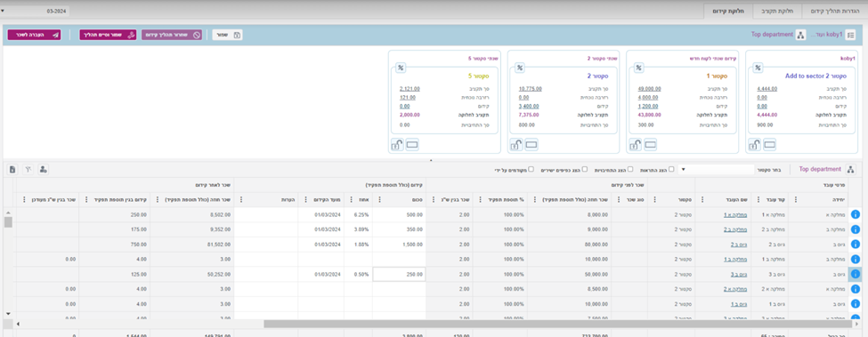Click the 81,502.00 salary after promotion cell

click(192, 245)
